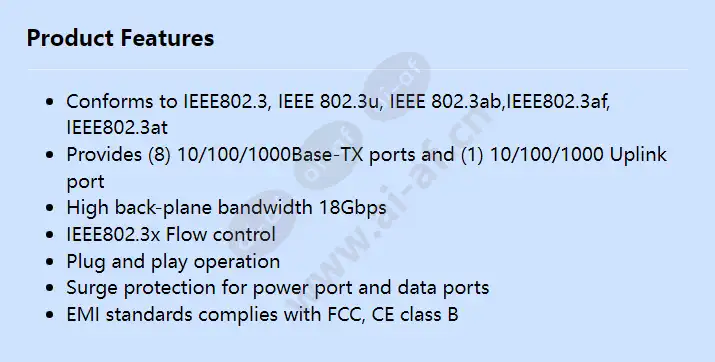Select the IEEE802.3at text line
715x362 pixels.
click(117, 128)
